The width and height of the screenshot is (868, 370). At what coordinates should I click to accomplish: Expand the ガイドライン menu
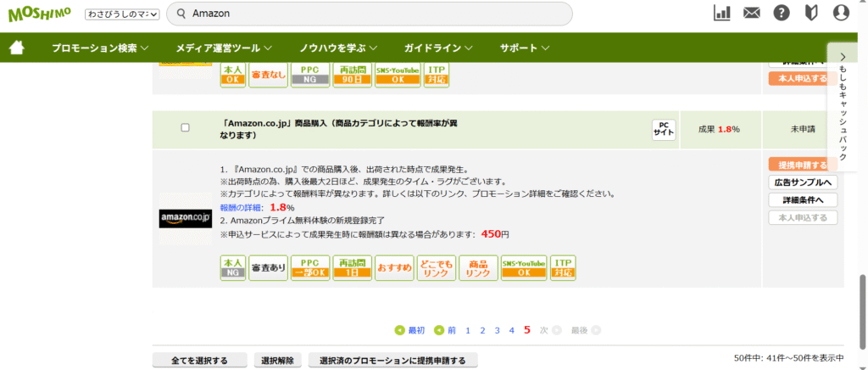pyautogui.click(x=438, y=48)
